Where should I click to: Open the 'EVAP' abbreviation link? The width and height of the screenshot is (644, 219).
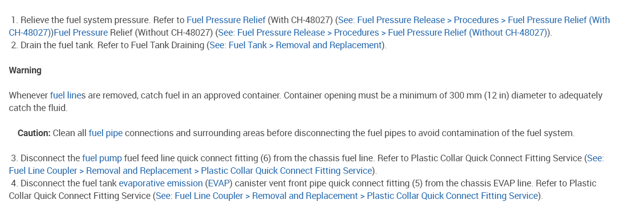click(218, 183)
